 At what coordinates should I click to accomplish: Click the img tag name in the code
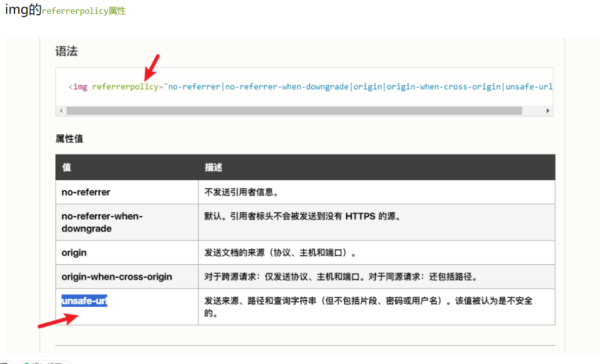(x=80, y=87)
